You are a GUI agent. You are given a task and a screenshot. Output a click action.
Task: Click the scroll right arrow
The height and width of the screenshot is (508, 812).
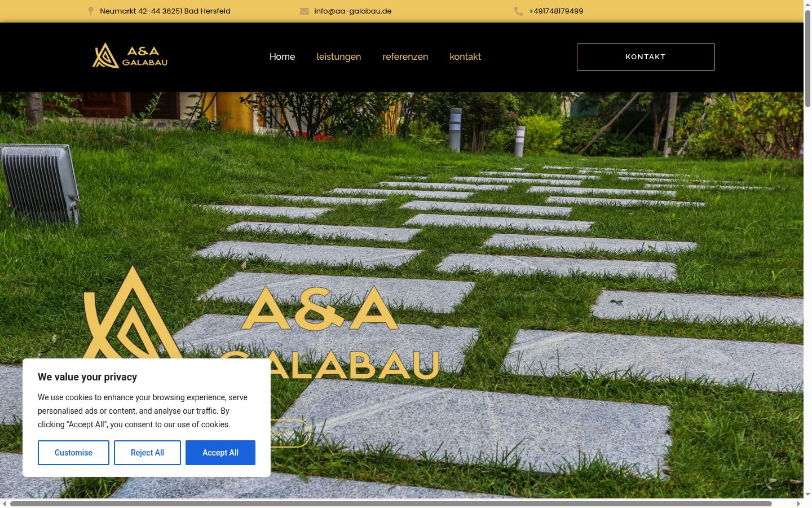pyautogui.click(x=798, y=503)
